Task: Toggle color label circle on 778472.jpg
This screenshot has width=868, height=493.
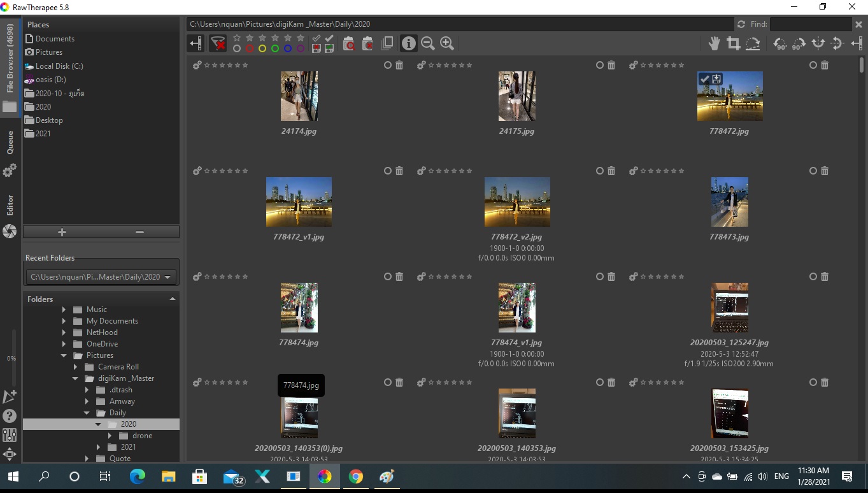Action: [x=813, y=65]
